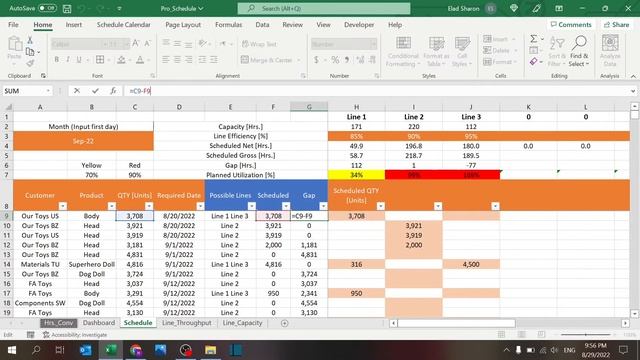Open the Schedule Calendar ribbon tab
The height and width of the screenshot is (360, 640).
coord(124,25)
